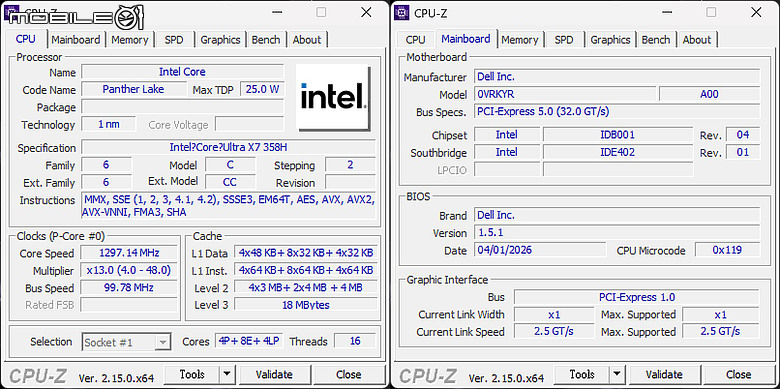Show About tab in right window
The width and height of the screenshot is (780, 389).
click(697, 40)
